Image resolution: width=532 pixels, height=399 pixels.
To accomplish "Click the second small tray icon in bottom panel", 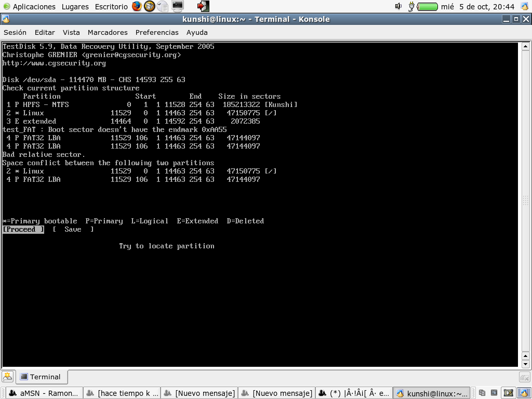I will pos(494,393).
